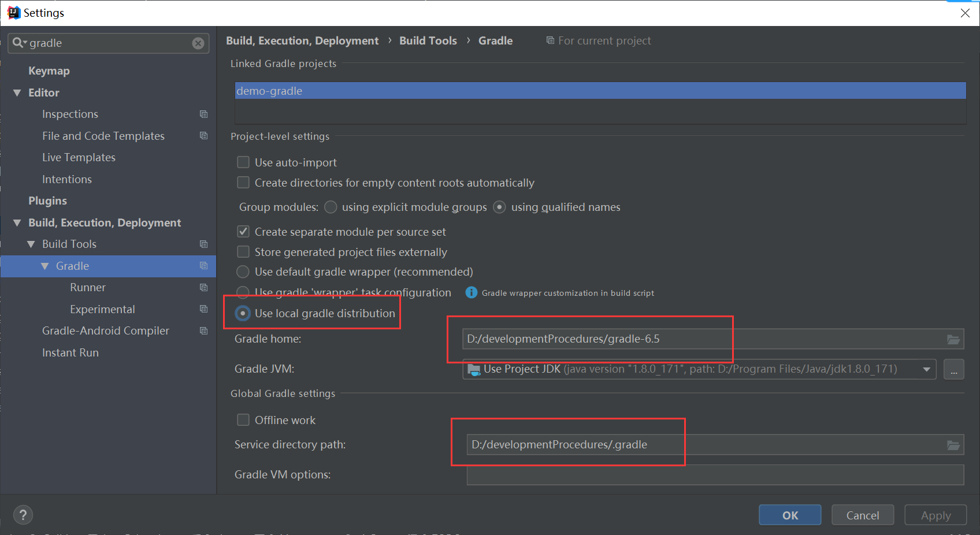Enable Use auto-import checkbox
Image resolution: width=980 pixels, height=535 pixels.
pyautogui.click(x=243, y=162)
